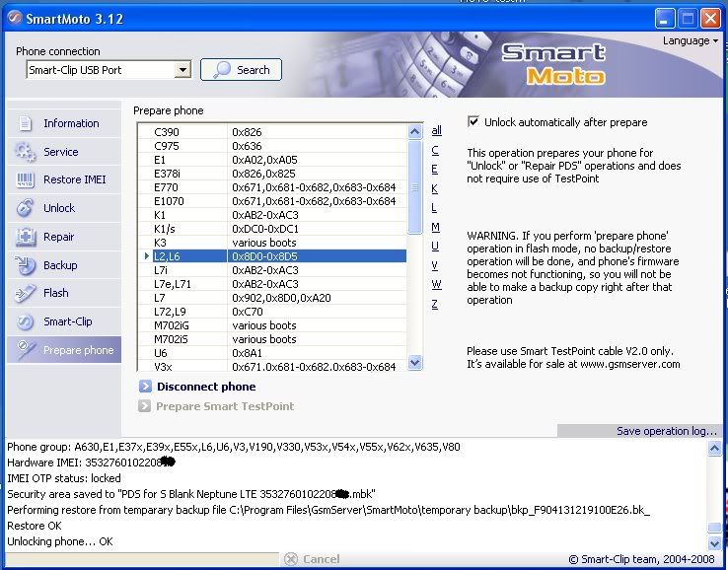Screen dimensions: 728x570
Task: Filter phone list by letter K
Action: [x=435, y=188]
